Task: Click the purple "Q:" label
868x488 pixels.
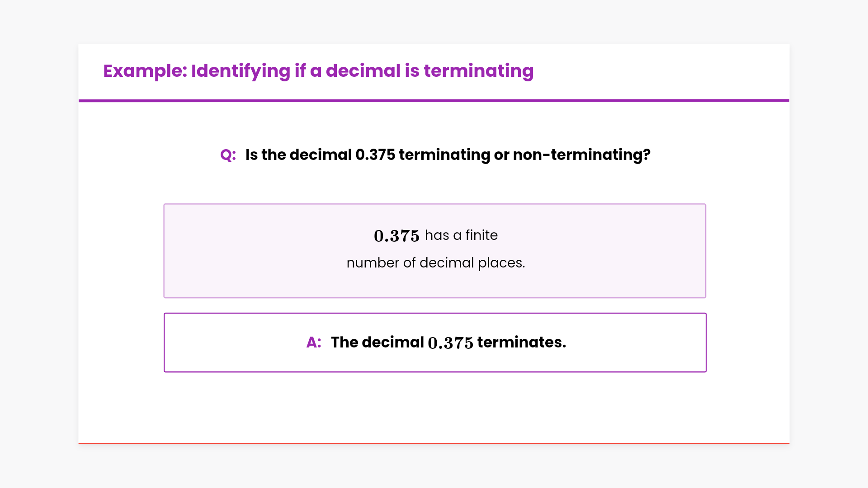Action: coord(228,155)
